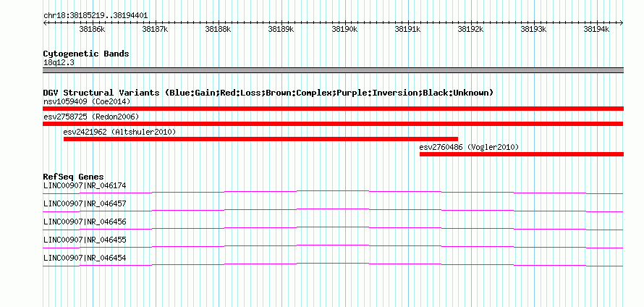Screen dimensions: 644x307
Task: Open the RefSeq Genes track title
Action: click(74, 177)
